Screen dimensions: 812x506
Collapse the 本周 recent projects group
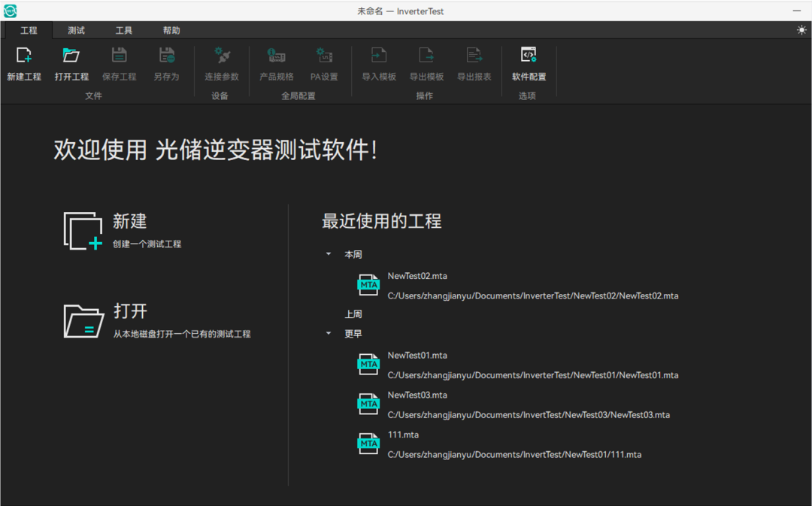[x=329, y=255]
